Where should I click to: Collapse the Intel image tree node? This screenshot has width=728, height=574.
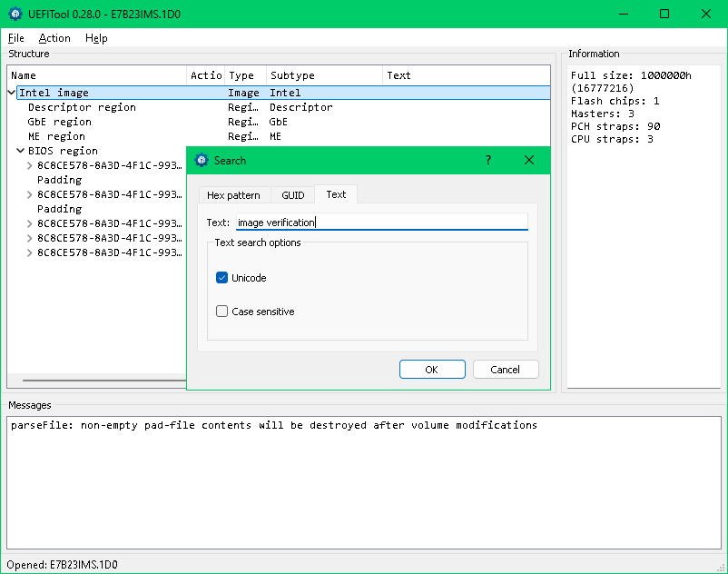click(x=12, y=93)
